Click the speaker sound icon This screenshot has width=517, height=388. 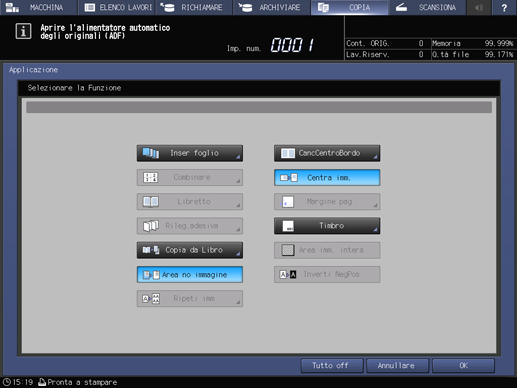point(479,7)
